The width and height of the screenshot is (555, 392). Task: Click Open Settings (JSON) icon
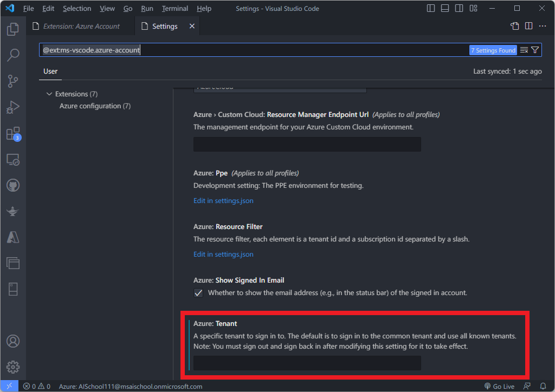[515, 26]
